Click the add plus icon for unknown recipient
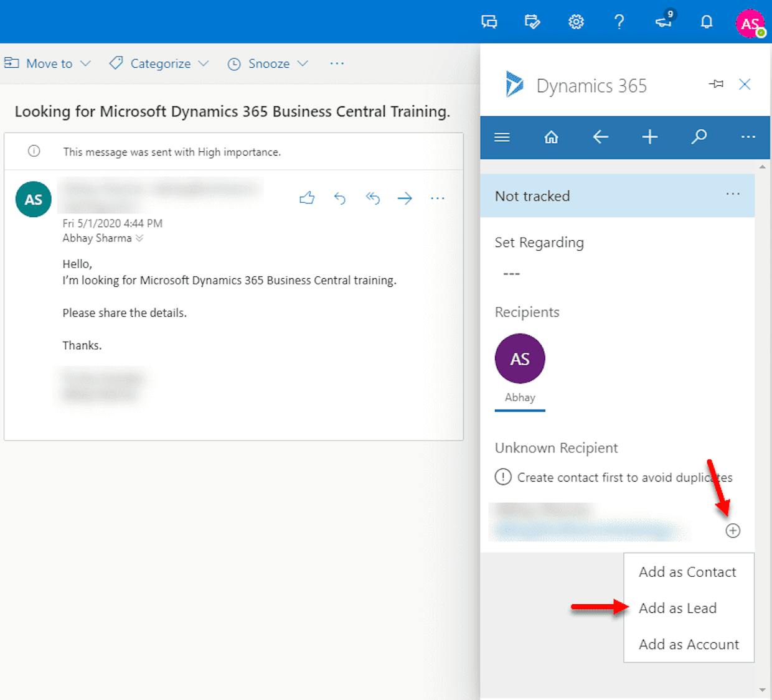This screenshot has height=700, width=772. (733, 531)
